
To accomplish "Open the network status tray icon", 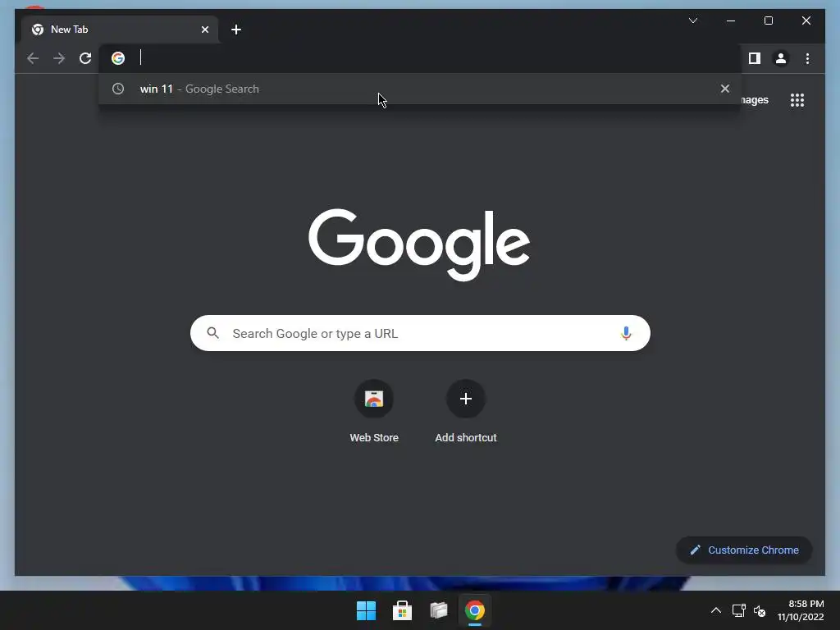I will point(739,610).
